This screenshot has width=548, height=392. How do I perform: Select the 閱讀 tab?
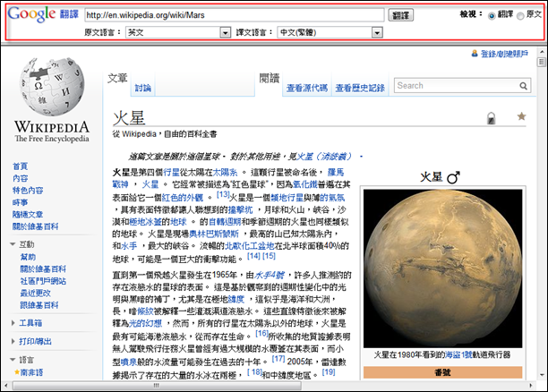tap(270, 78)
